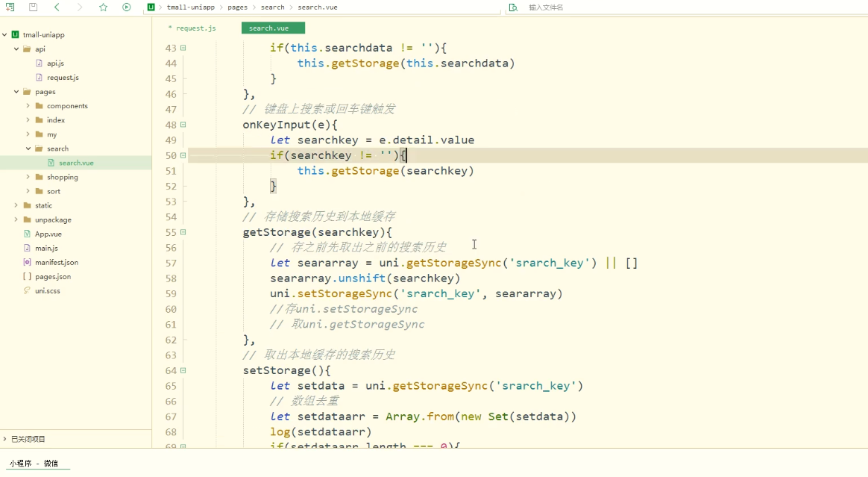Click the uni.scss file icon
The width and height of the screenshot is (868, 477).
pos(27,291)
